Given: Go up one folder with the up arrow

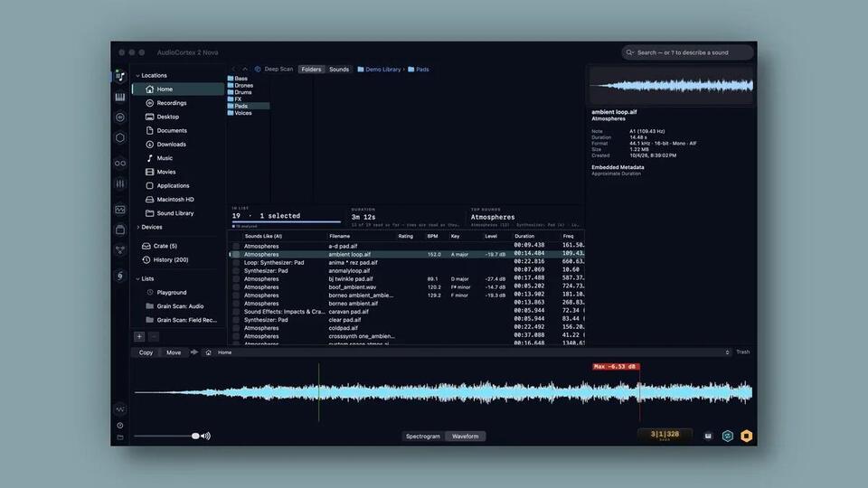Looking at the screenshot, I should [x=245, y=70].
